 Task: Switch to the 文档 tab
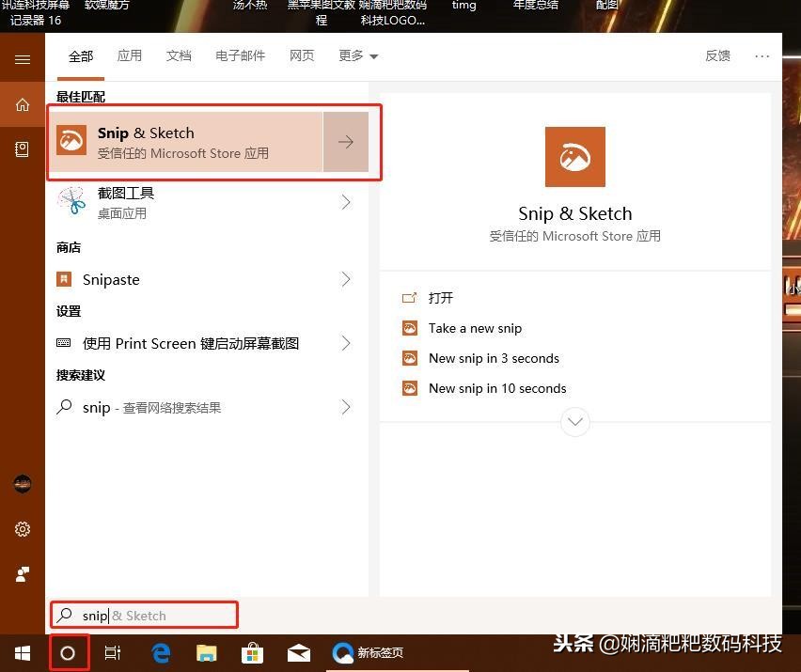[179, 55]
